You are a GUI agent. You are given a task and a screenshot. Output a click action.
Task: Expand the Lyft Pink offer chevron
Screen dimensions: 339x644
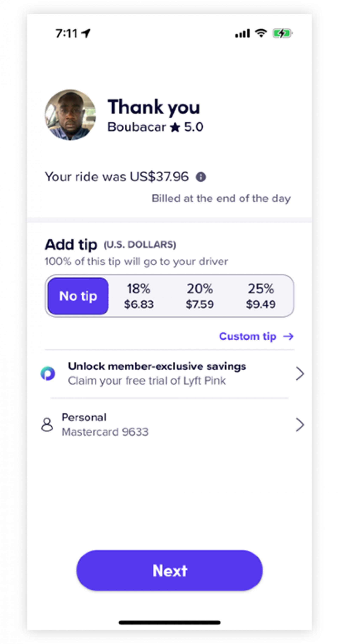299,373
